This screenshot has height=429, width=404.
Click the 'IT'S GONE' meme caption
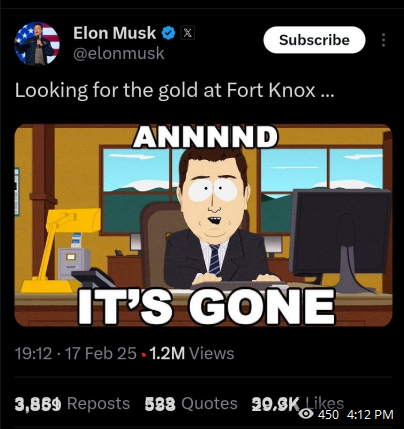pos(206,307)
